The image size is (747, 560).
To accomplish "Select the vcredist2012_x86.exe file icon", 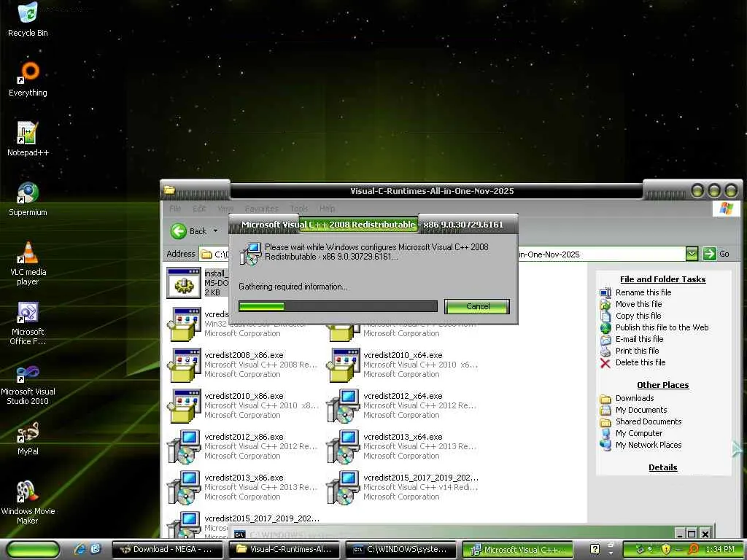I will 185,447.
